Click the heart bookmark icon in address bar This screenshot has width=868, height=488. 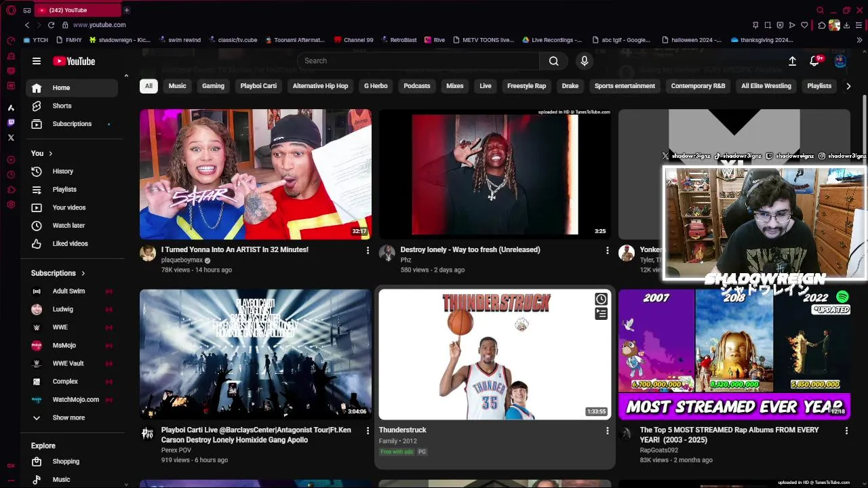804,25
